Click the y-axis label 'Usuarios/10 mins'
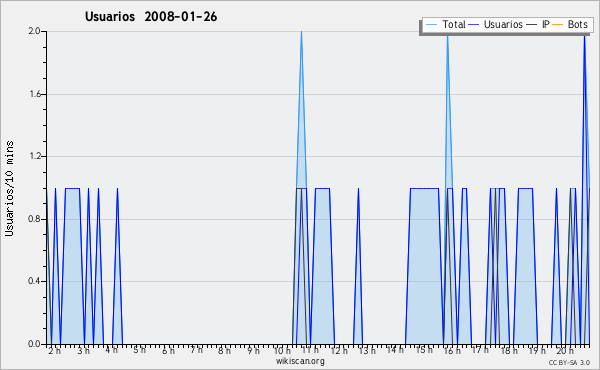 coord(9,188)
